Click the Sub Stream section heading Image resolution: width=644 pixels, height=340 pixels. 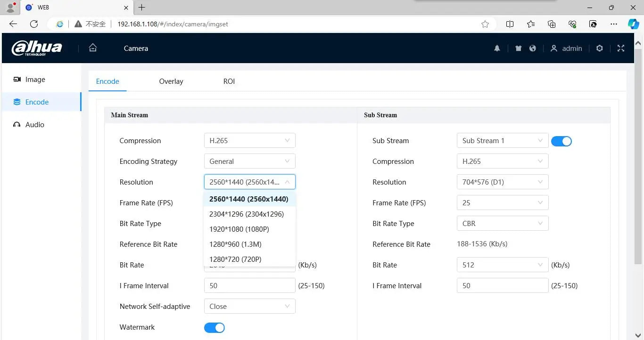tap(380, 115)
